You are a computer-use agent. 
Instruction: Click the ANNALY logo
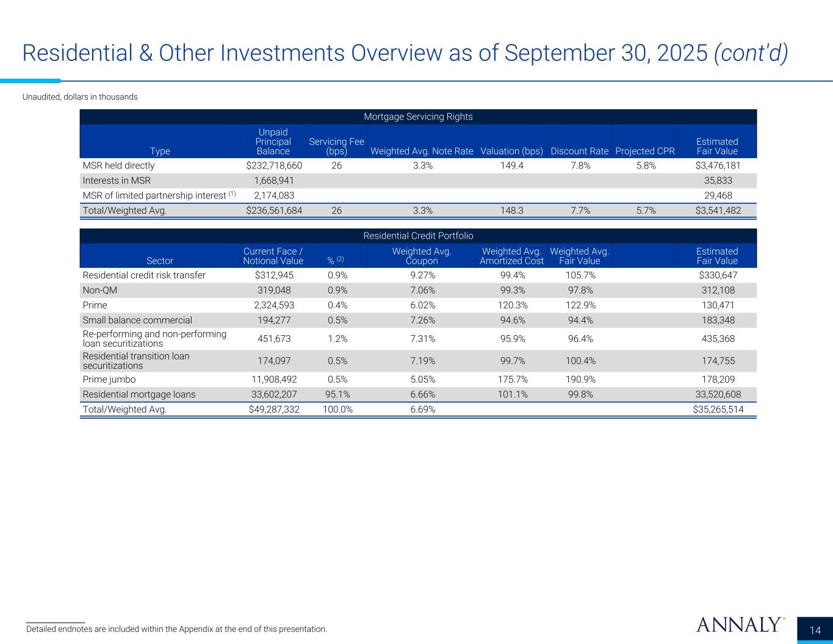[740, 624]
